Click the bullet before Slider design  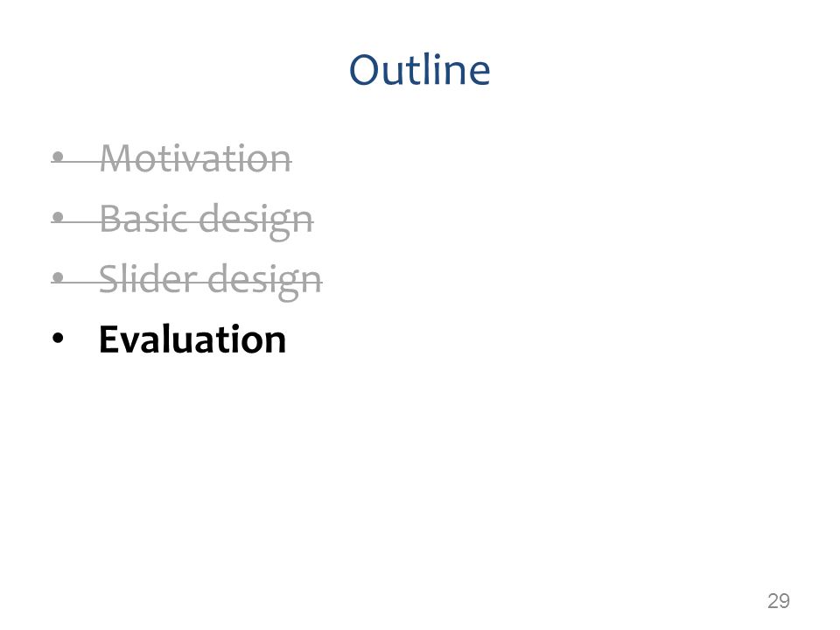coord(59,277)
